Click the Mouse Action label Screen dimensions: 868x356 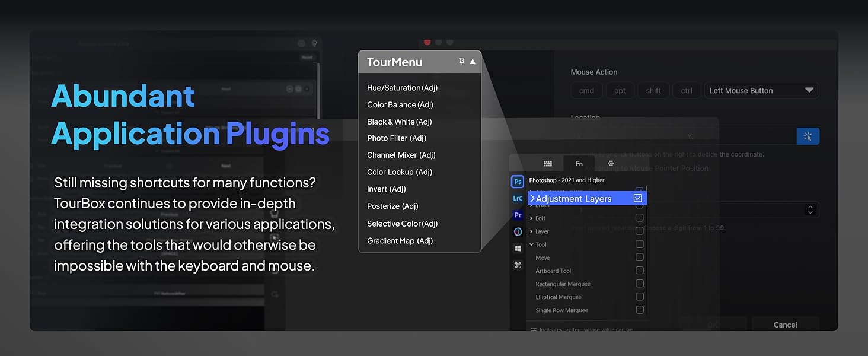click(594, 72)
